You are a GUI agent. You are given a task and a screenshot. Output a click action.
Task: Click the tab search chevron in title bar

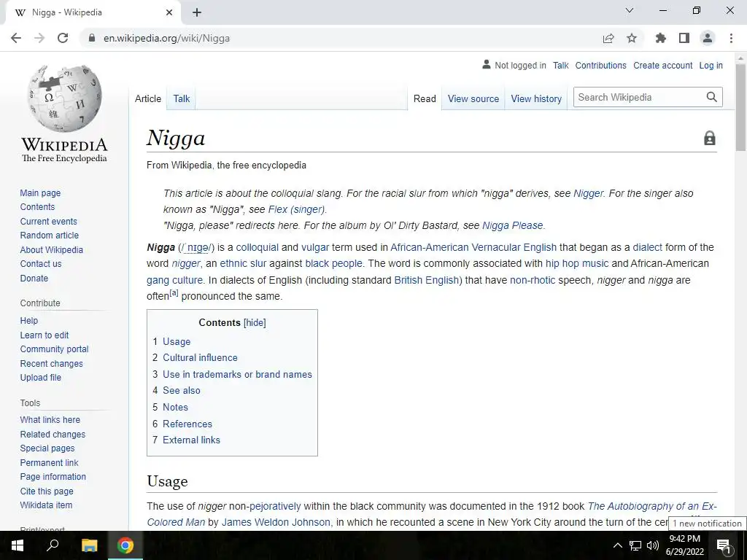(630, 10)
